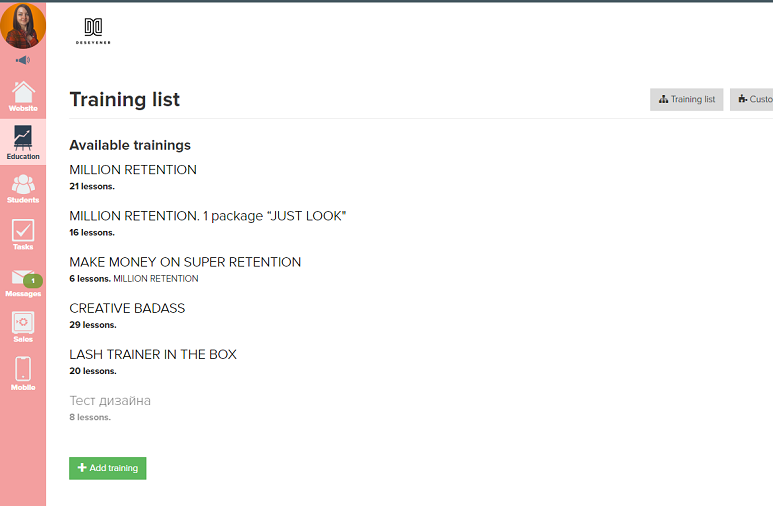Open the Students section icon
The width and height of the screenshot is (773, 506).
point(23,186)
